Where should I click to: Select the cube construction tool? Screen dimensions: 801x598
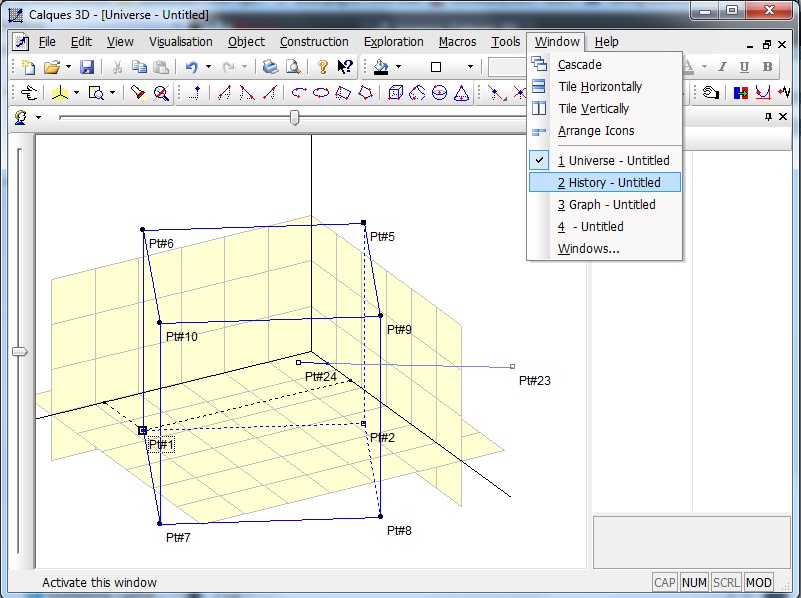[x=396, y=93]
